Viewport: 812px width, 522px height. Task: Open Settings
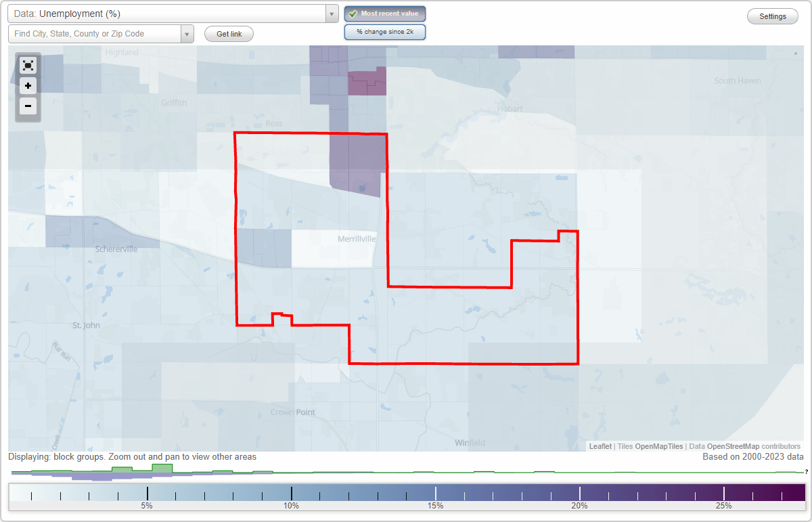click(772, 16)
